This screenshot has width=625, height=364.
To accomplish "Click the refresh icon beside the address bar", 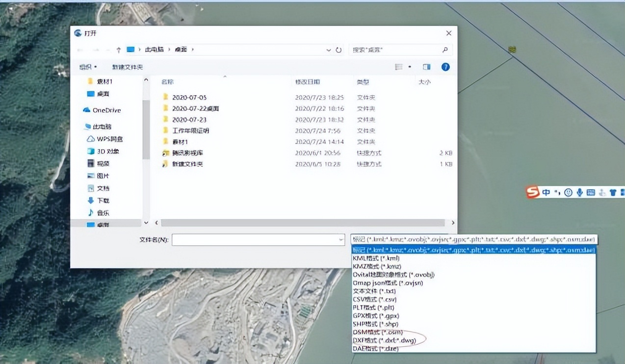I will pos(339,50).
